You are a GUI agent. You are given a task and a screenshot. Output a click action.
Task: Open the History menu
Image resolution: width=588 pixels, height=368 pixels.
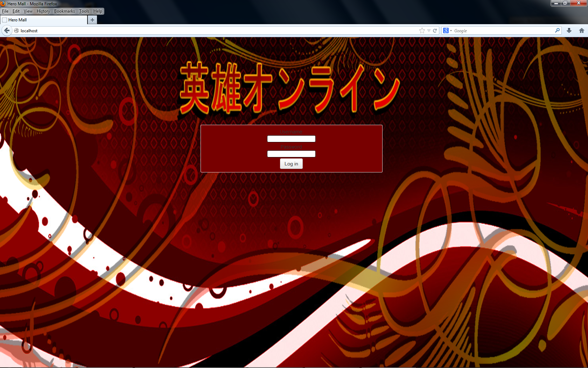click(43, 11)
